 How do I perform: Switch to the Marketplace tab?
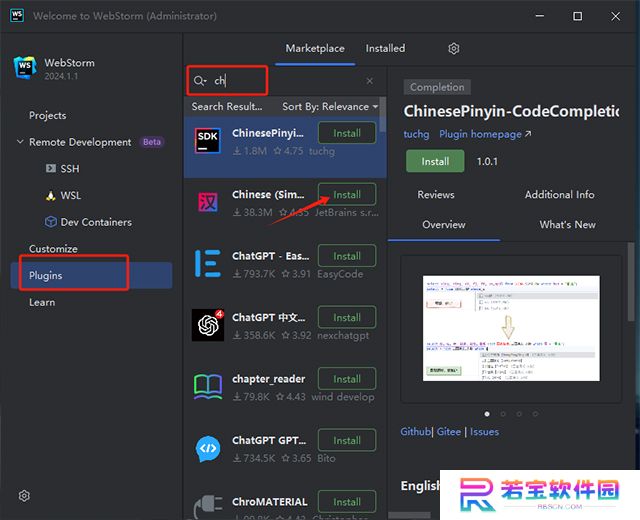[315, 48]
